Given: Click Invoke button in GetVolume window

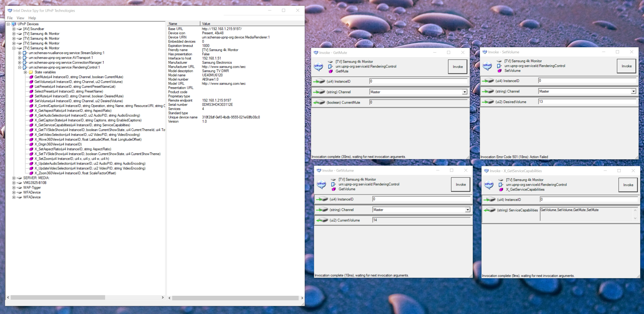Looking at the screenshot, I should tap(461, 185).
